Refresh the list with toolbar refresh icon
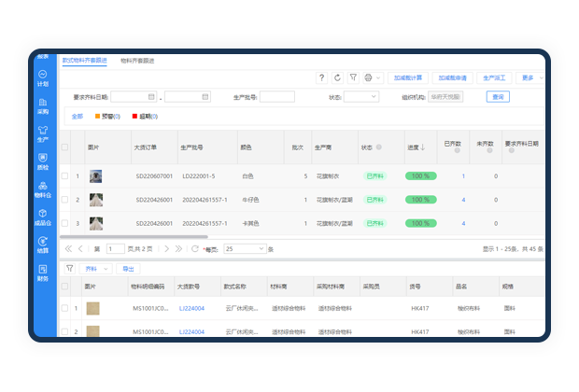The height and width of the screenshot is (392, 579). pyautogui.click(x=338, y=77)
